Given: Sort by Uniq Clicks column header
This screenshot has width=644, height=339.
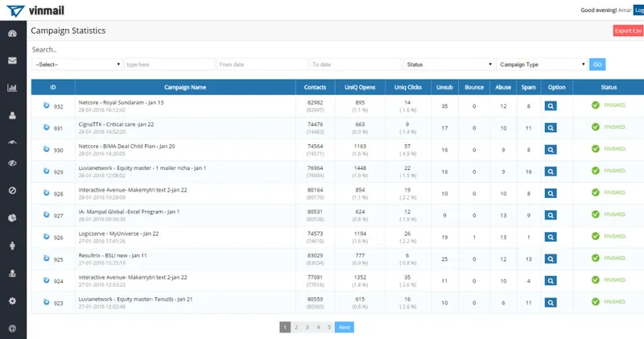Looking at the screenshot, I should 408,87.
